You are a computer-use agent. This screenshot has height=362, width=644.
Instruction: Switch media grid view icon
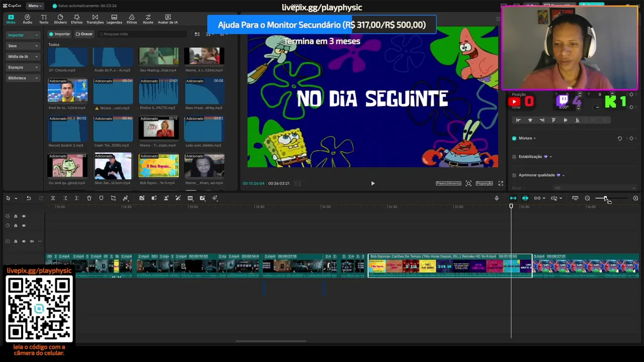197,34
